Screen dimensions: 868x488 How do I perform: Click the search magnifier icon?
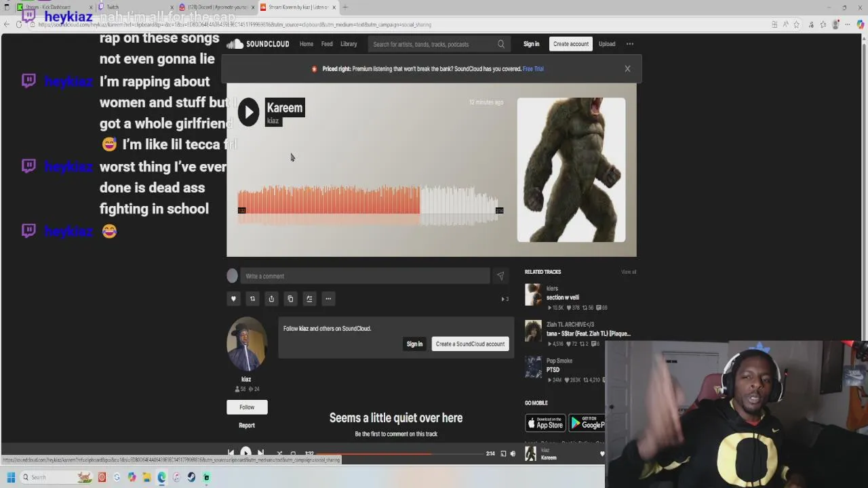501,44
